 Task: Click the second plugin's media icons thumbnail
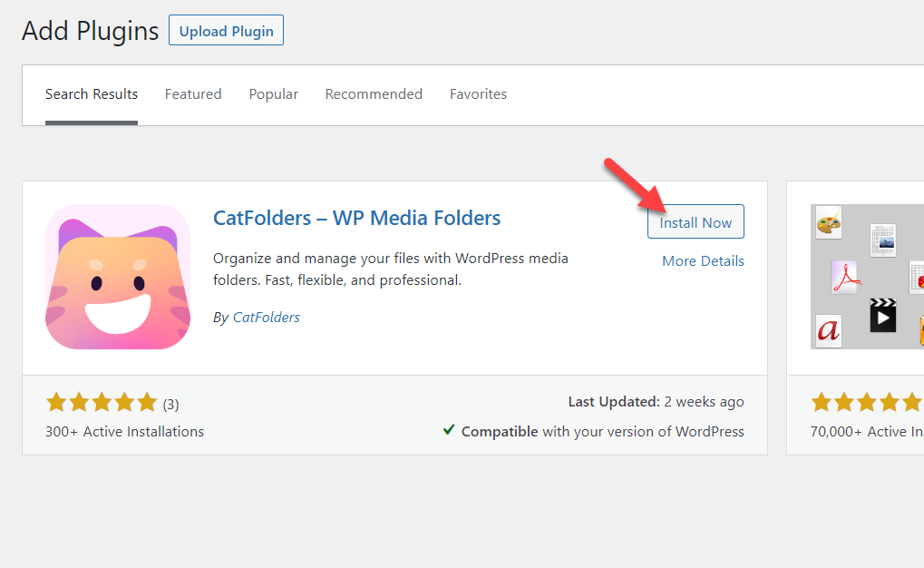(x=867, y=277)
